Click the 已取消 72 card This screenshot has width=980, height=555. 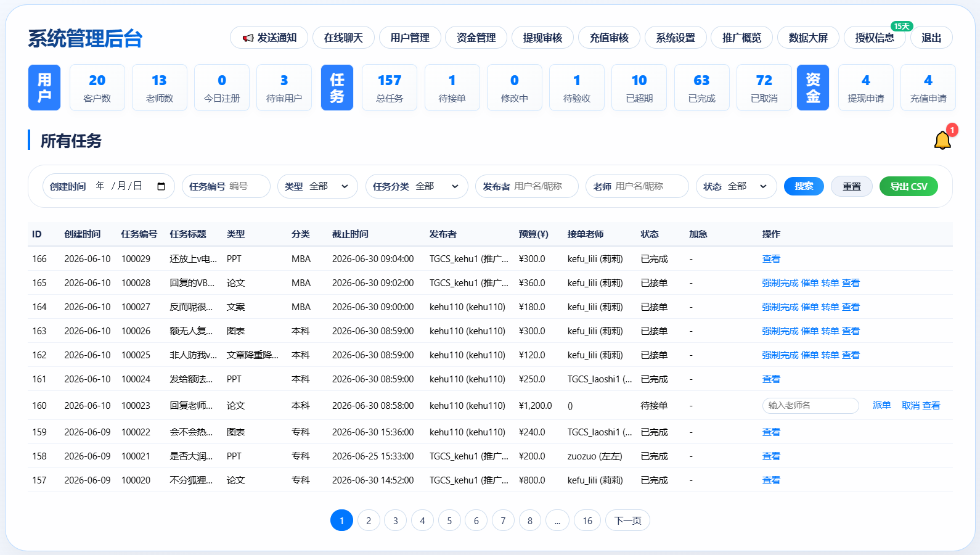point(764,88)
